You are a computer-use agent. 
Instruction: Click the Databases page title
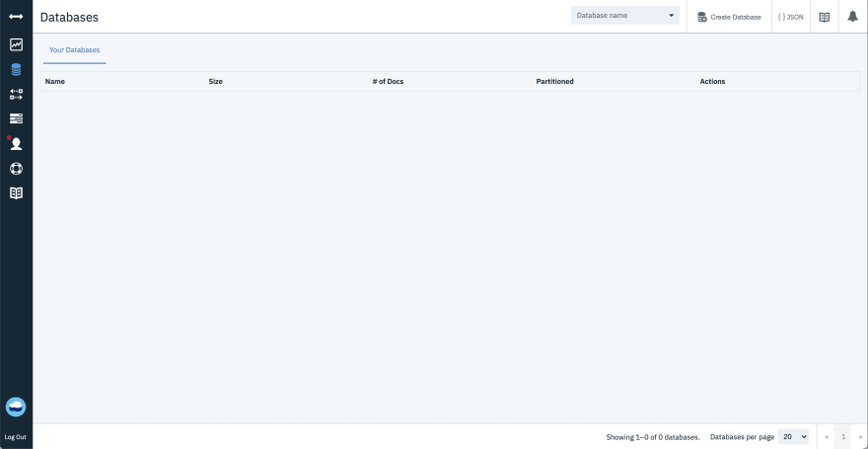click(69, 17)
